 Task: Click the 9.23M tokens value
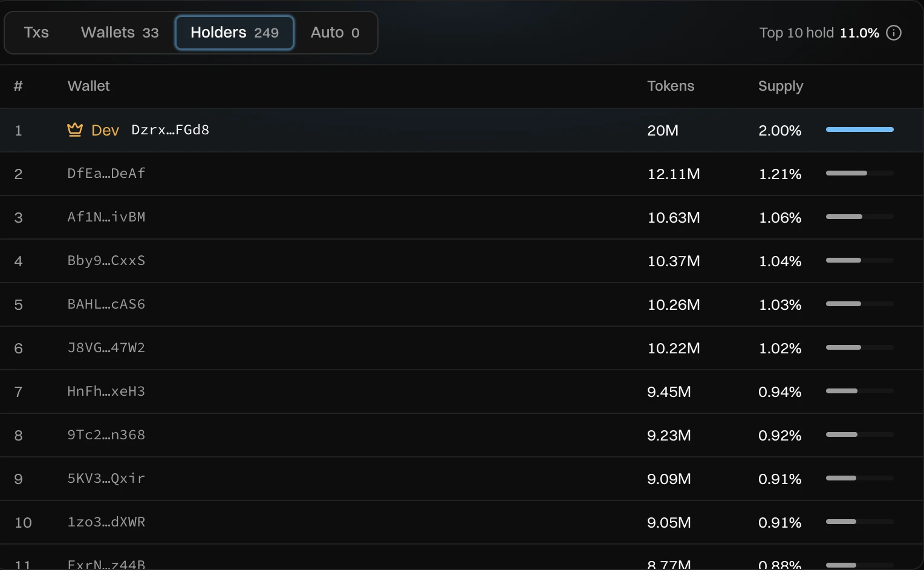tap(669, 435)
